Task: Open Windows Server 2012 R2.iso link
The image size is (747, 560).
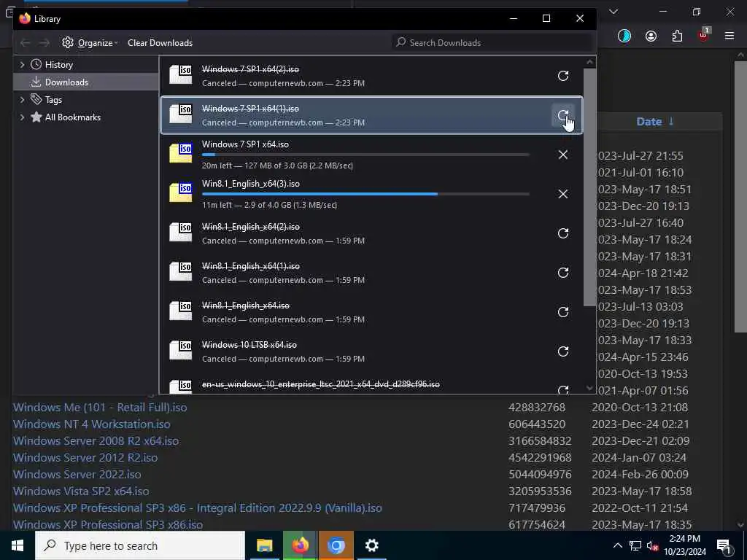Action: [85, 458]
